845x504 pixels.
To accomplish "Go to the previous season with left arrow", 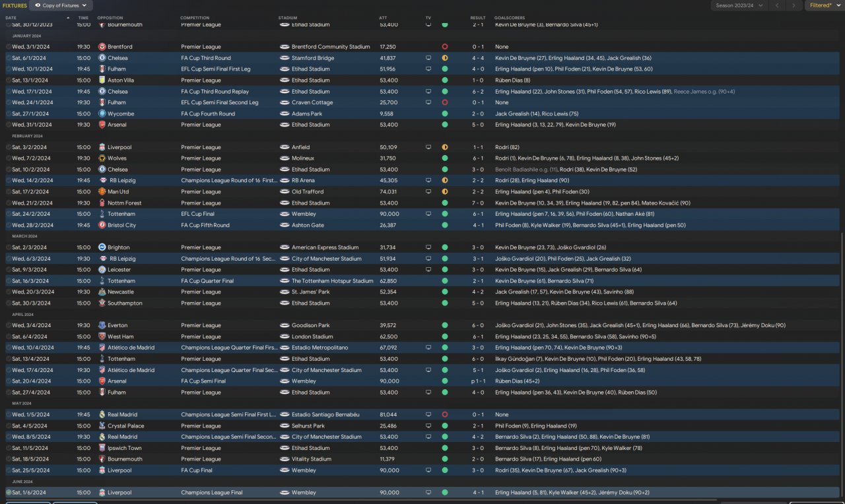I will point(777,5).
